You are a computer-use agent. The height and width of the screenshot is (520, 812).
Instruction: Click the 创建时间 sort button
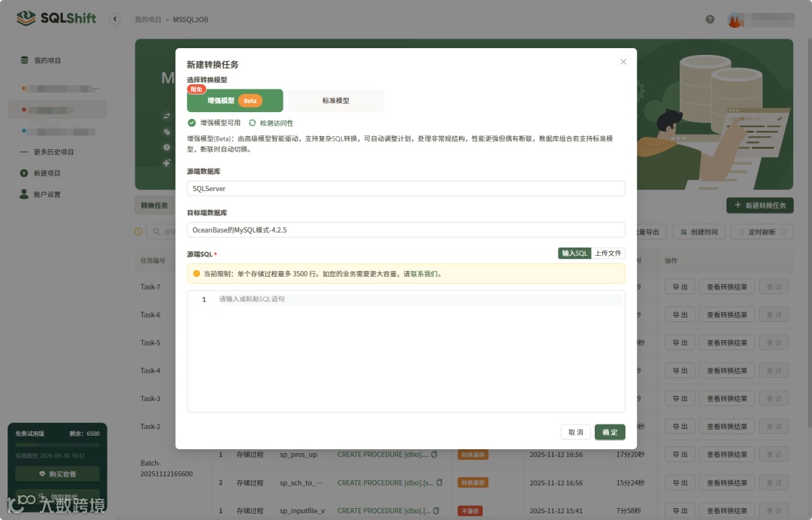point(698,232)
